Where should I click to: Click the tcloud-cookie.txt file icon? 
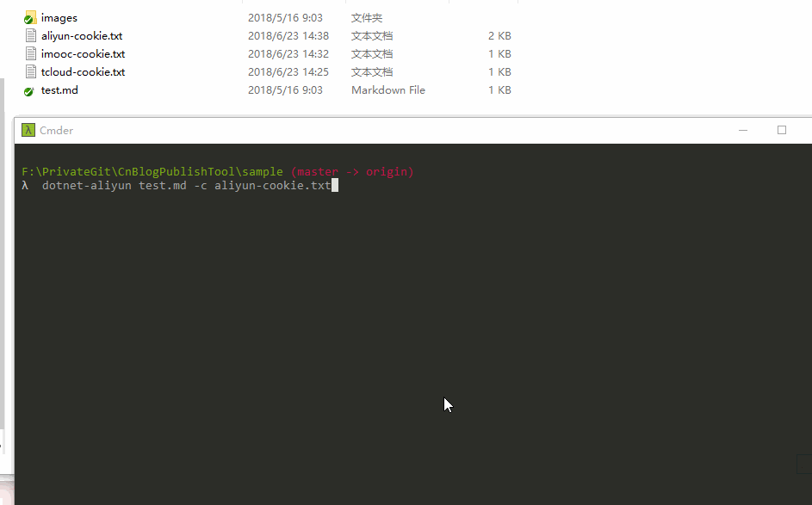coord(30,72)
